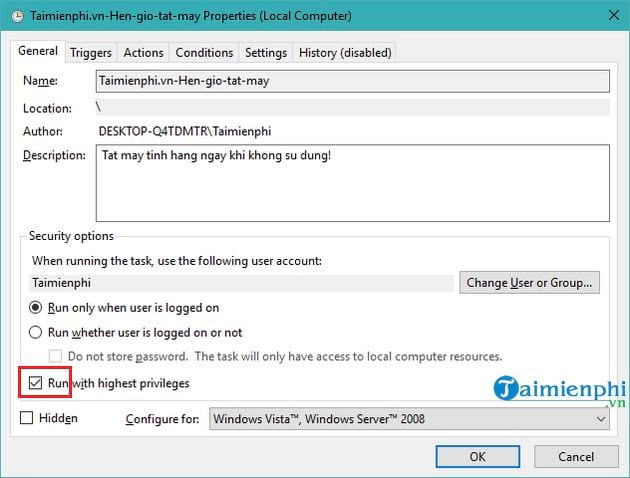Viewport: 630px width, 478px height.
Task: Open the Configure for dropdown
Action: click(x=409, y=419)
